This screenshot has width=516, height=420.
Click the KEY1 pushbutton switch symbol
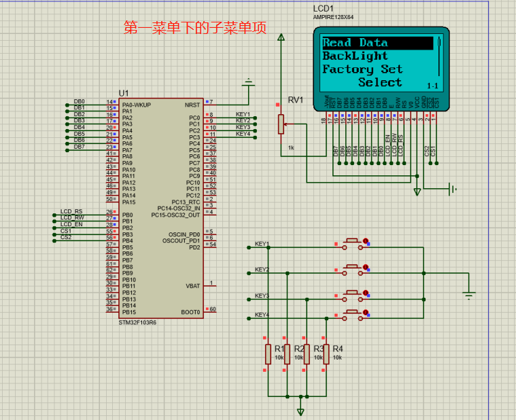352,244
